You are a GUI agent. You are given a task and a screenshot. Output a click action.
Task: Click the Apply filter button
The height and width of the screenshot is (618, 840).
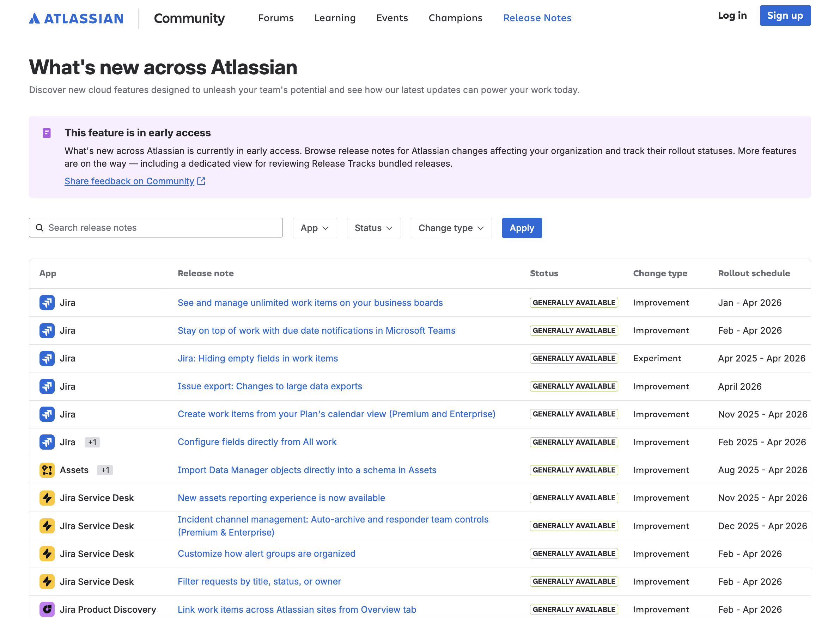point(522,228)
